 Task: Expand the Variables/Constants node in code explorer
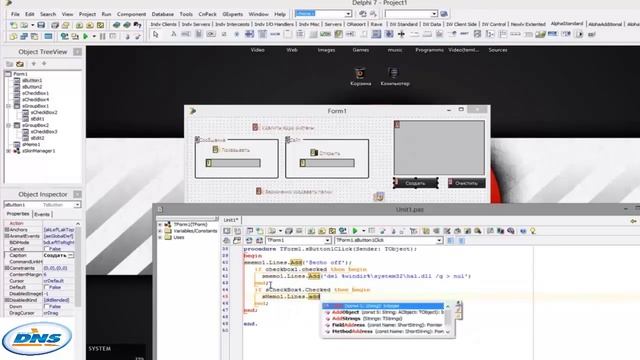pyautogui.click(x=160, y=231)
